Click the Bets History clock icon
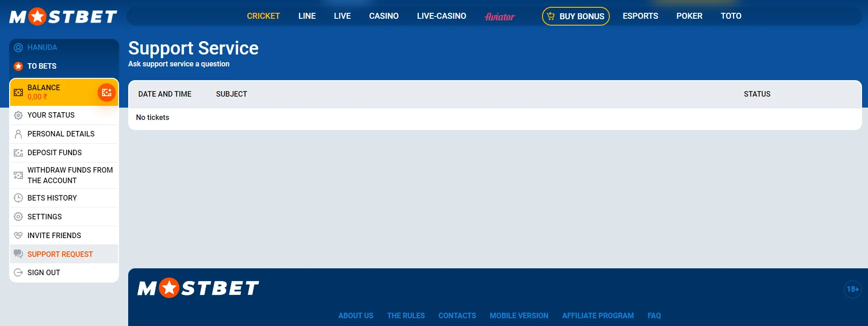This screenshot has height=326, width=868. pos(18,198)
